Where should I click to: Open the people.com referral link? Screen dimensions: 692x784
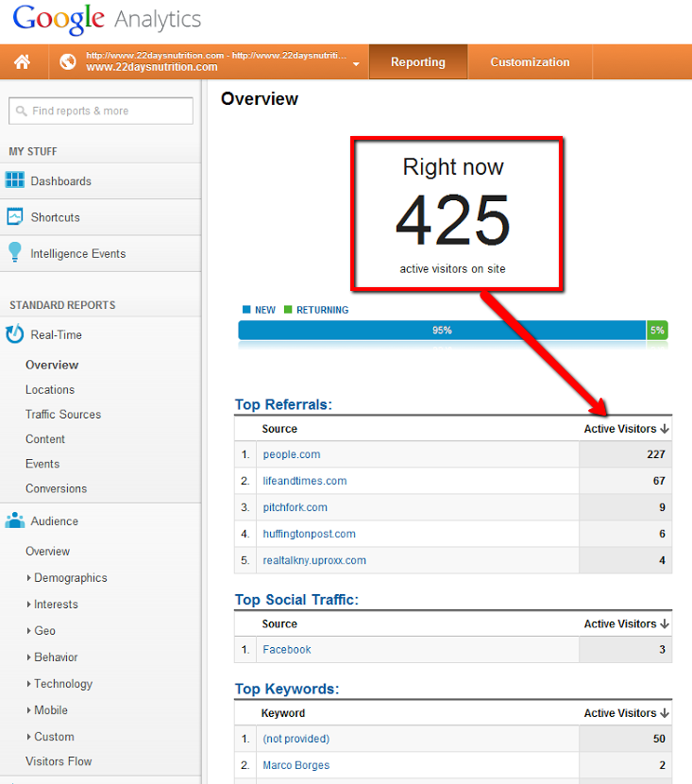[x=292, y=454]
